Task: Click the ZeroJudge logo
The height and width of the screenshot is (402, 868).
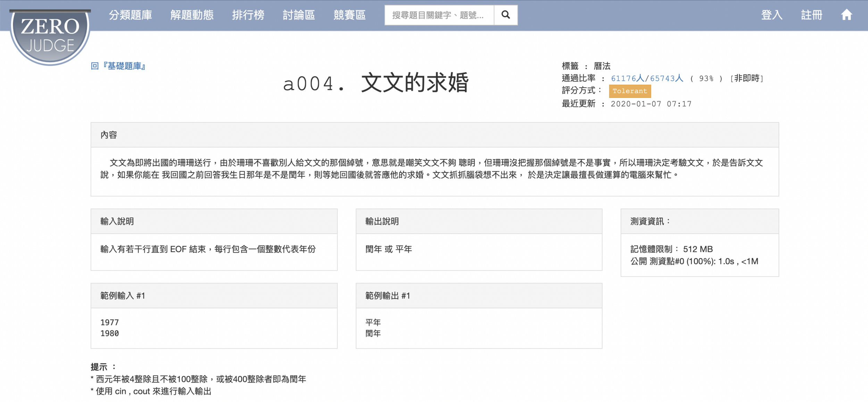Action: coord(50,35)
